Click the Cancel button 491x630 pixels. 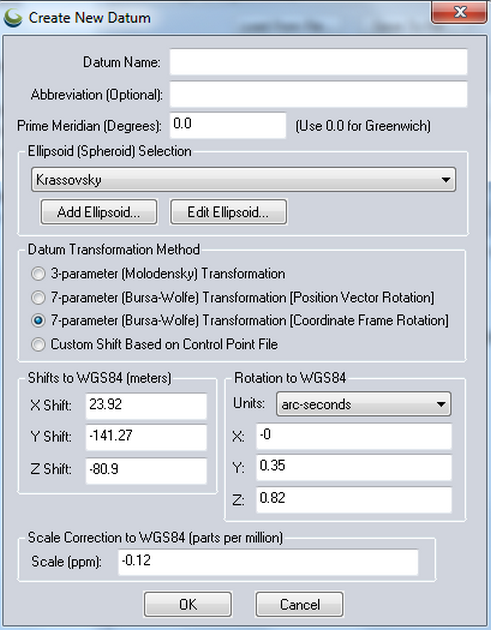tap(299, 604)
